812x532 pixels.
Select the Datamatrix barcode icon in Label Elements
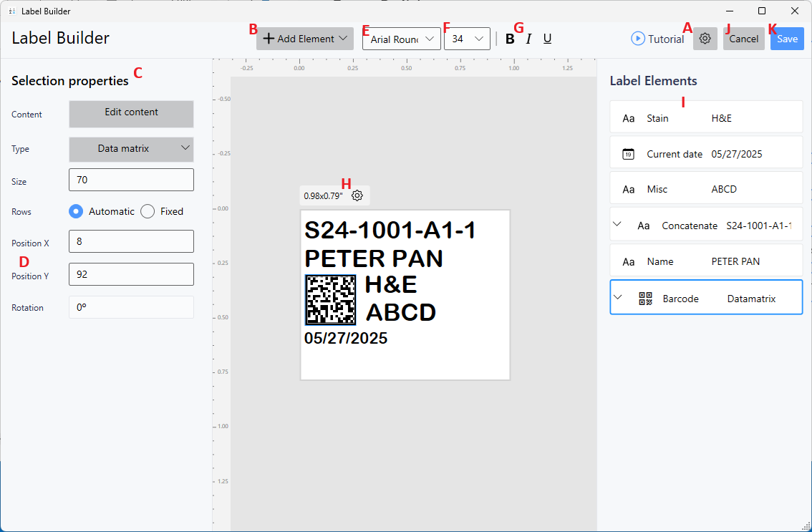click(645, 298)
